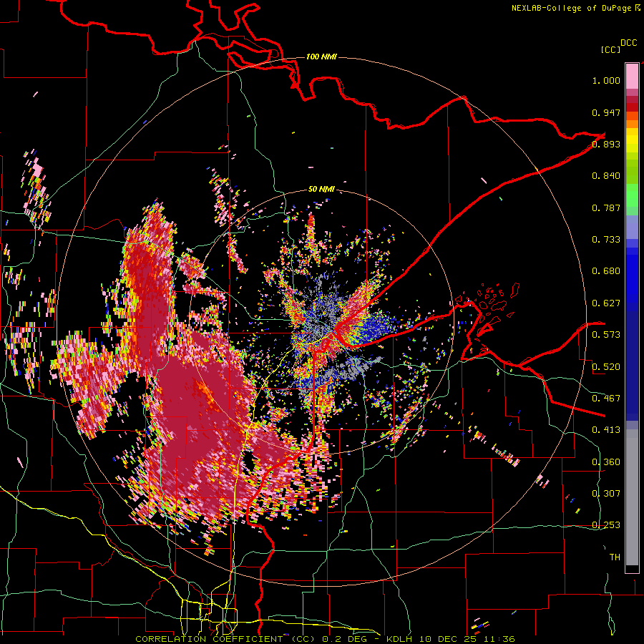Select the 0.680 scale value
644x644 pixels.
pyautogui.click(x=606, y=271)
